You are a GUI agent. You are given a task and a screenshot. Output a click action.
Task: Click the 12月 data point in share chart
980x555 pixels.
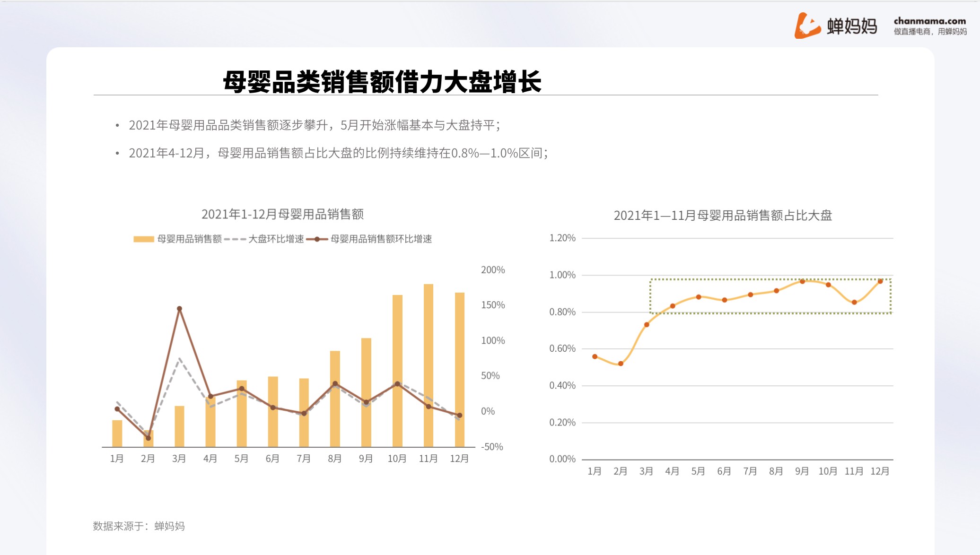tap(881, 281)
